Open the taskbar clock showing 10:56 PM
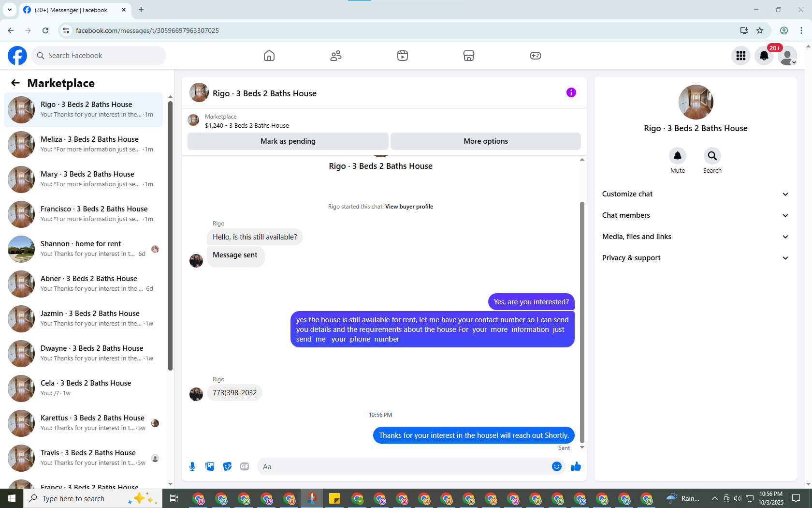The width and height of the screenshot is (812, 508). (771, 498)
